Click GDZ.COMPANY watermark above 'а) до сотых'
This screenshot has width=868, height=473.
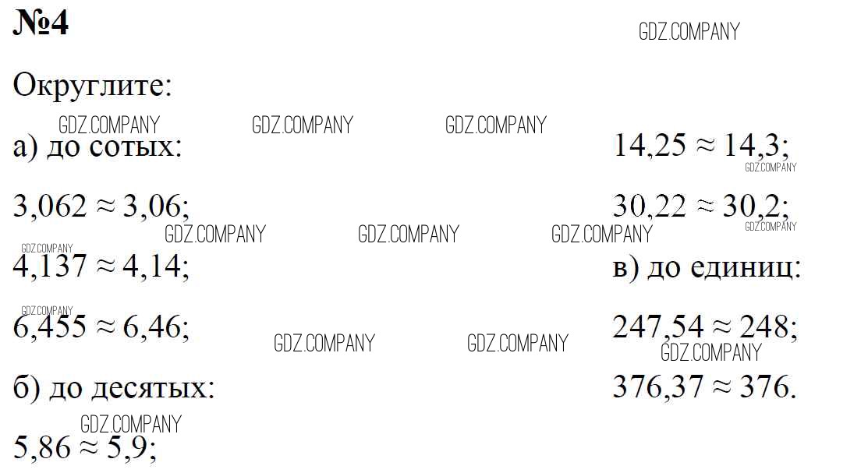pos(109,125)
